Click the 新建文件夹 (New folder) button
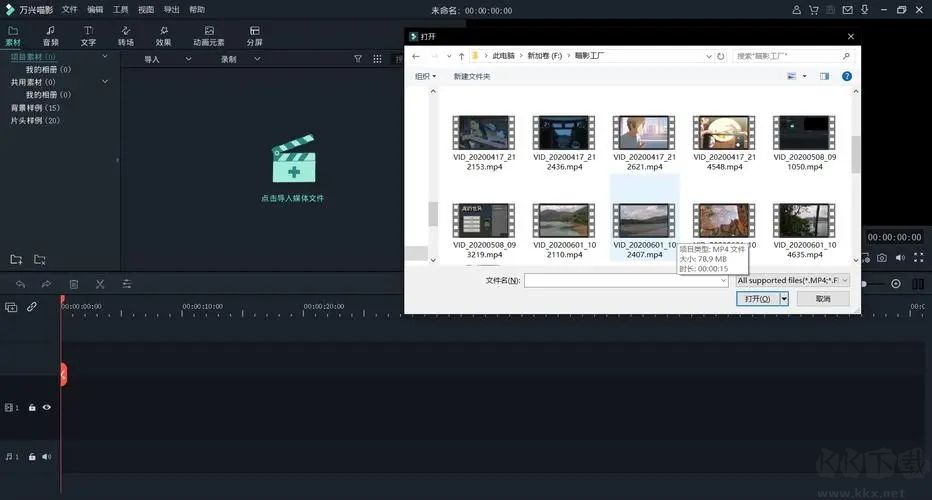The height and width of the screenshot is (500, 932). pyautogui.click(x=472, y=76)
